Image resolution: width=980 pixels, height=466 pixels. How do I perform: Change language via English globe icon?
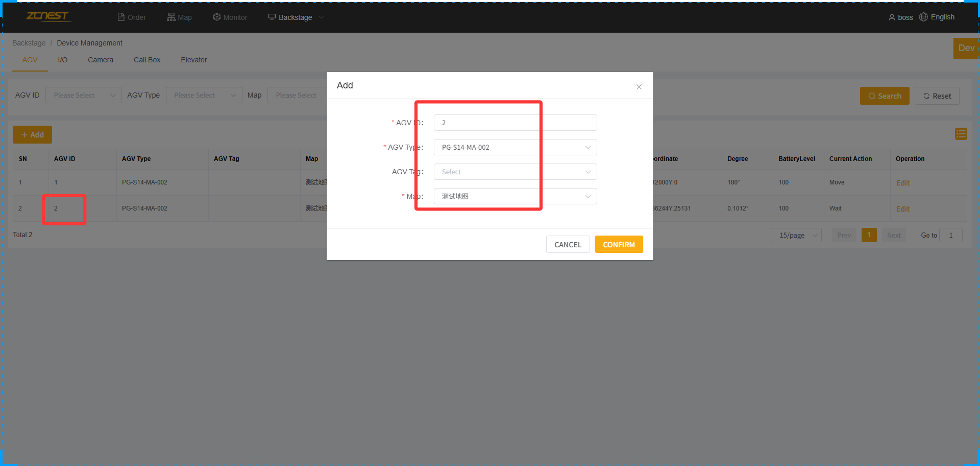(x=923, y=17)
